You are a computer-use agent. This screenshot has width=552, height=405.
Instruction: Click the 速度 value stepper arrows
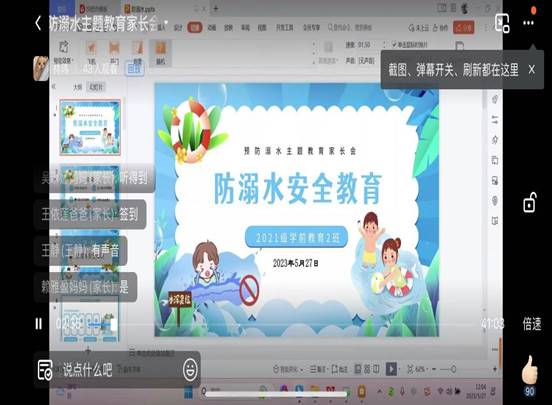[x=384, y=45]
